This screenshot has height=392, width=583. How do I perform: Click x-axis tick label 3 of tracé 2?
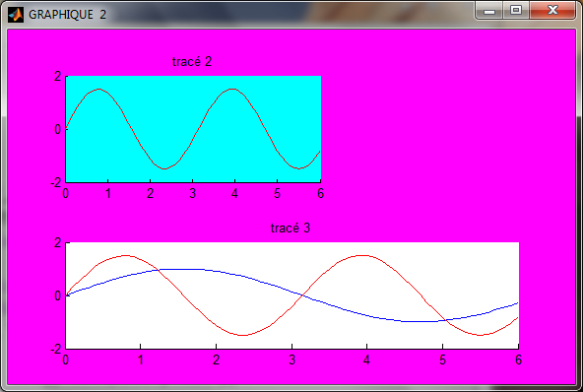[x=192, y=193]
